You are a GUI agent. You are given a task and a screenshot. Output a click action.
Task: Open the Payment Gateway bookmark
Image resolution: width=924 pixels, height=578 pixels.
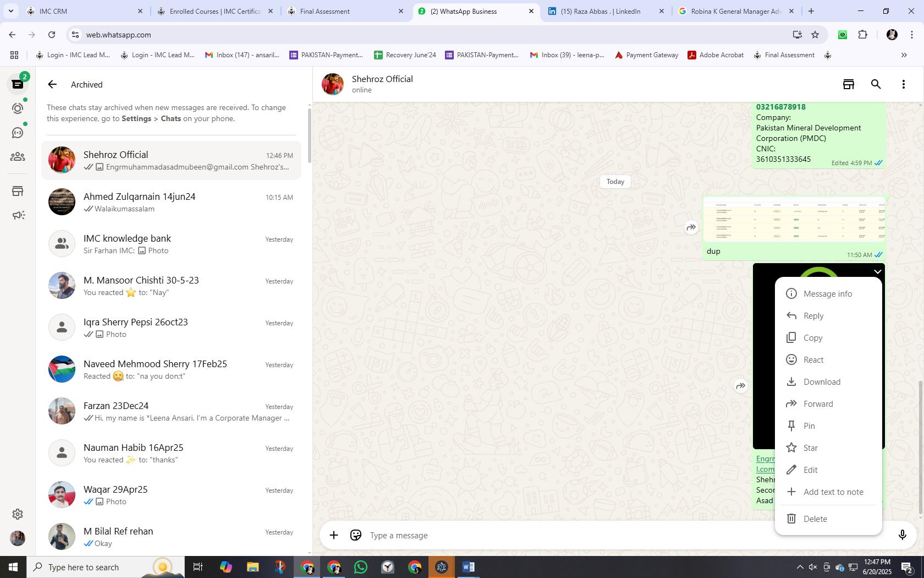[x=647, y=55]
